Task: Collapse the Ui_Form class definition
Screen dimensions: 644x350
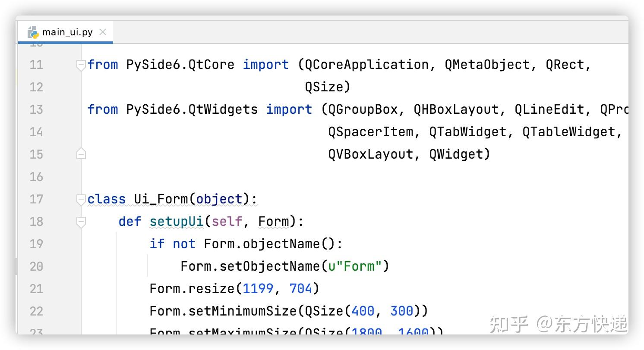Action: (81, 199)
